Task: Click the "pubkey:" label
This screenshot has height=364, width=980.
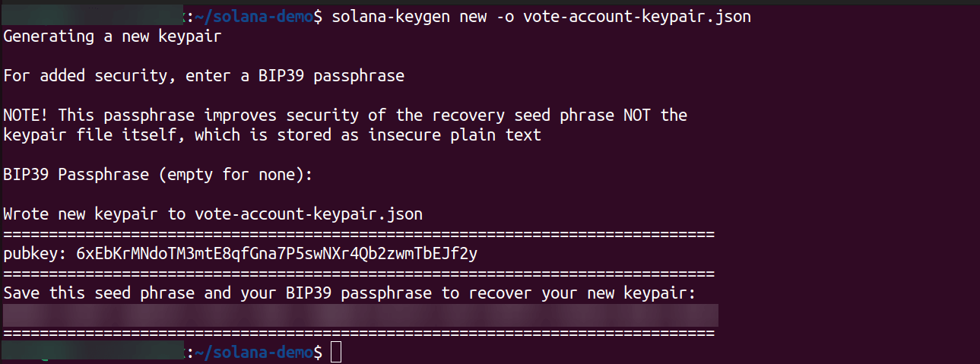Action: 35,254
